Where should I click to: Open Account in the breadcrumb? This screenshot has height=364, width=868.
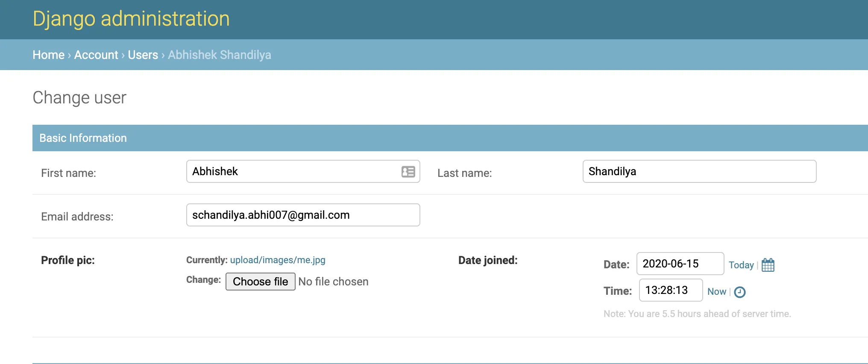coord(96,55)
